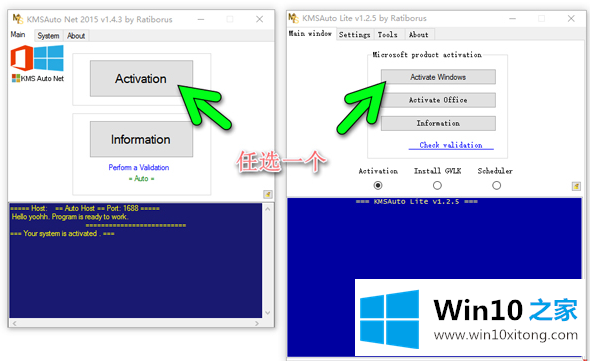Open the Tools tab in KMSAuto Lite
Viewport: 590px width, 361px height.
[x=388, y=35]
